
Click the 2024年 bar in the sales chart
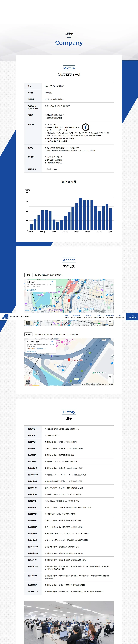(111, 219)
